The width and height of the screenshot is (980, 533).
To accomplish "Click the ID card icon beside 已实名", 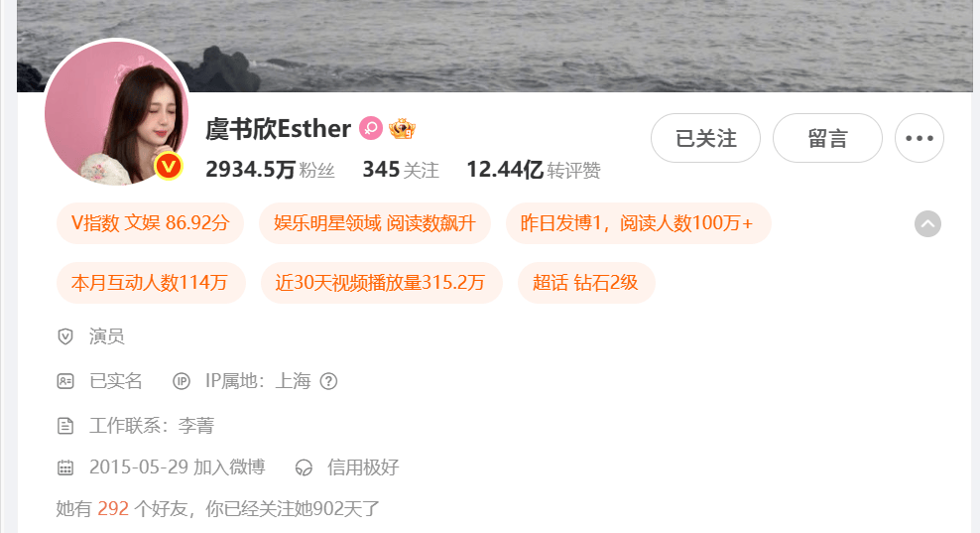I will tap(65, 381).
